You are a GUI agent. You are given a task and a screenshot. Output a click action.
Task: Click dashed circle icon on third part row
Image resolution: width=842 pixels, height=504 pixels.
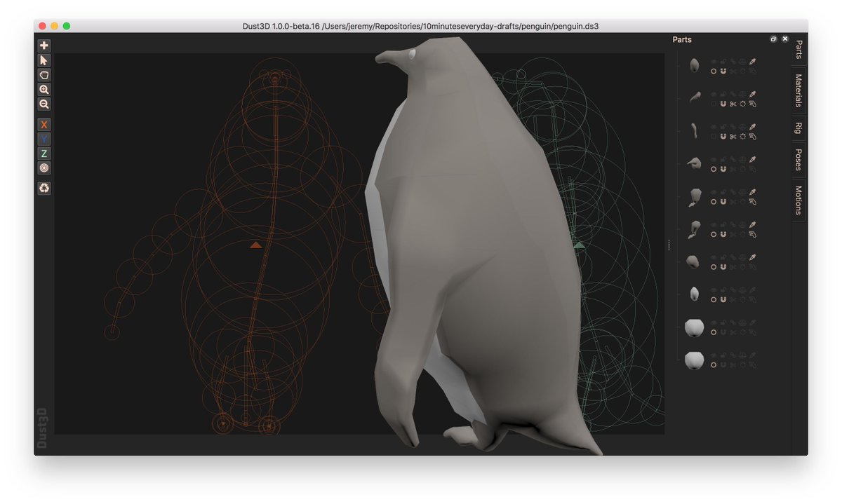(x=742, y=136)
